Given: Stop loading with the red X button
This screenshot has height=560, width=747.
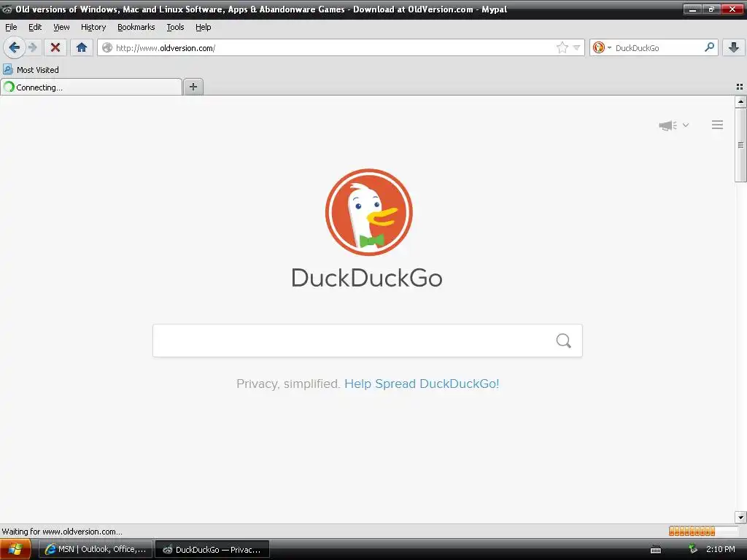Looking at the screenshot, I should pyautogui.click(x=55, y=47).
